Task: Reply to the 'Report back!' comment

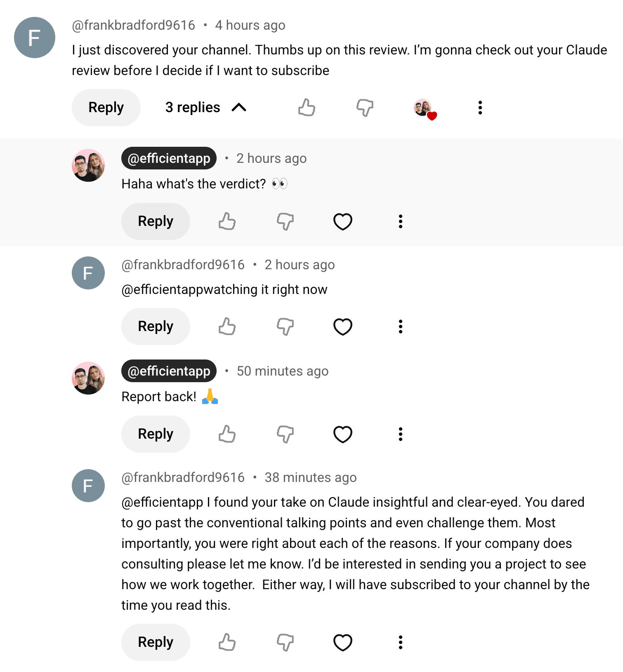Action: point(156,434)
